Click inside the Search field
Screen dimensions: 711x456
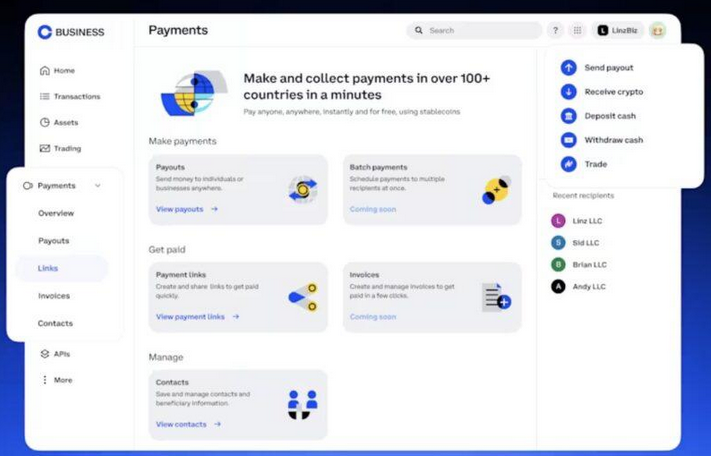[x=474, y=30]
